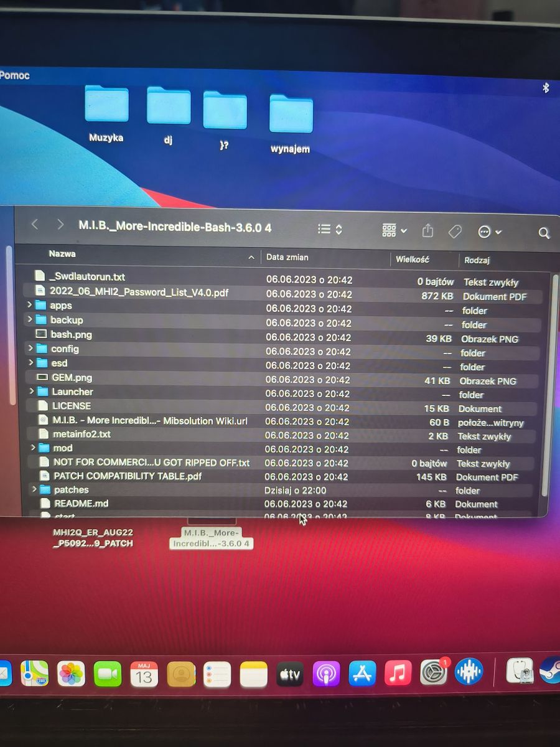The height and width of the screenshot is (747, 560).
Task: Select the Muzyka folder on desktop
Action: click(x=106, y=113)
